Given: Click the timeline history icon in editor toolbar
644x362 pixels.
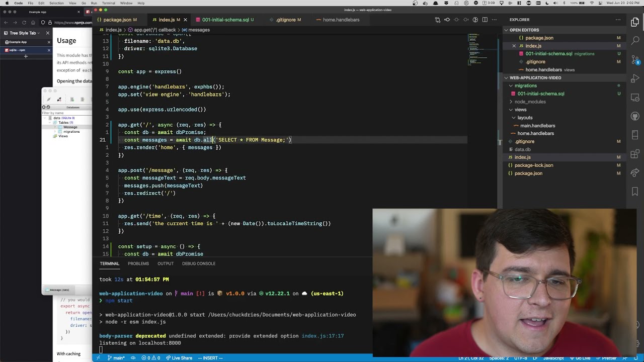Looking at the screenshot, I should tap(475, 20).
